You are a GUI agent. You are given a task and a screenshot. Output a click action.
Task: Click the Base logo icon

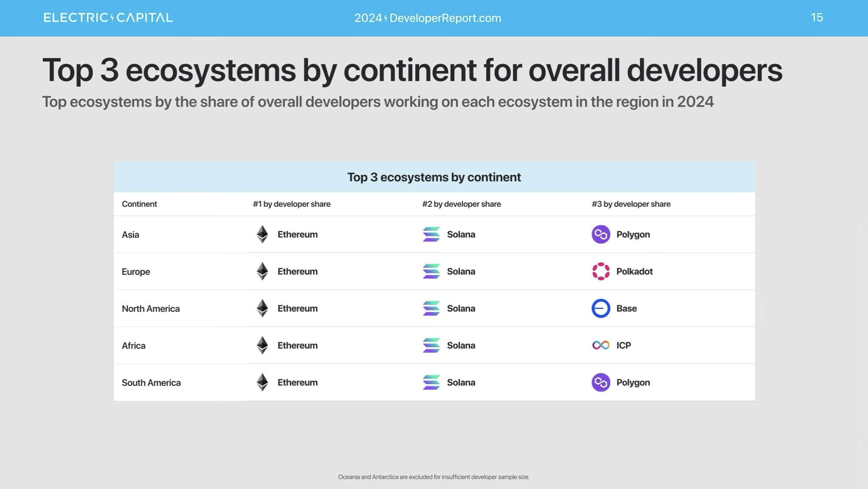pyautogui.click(x=601, y=308)
